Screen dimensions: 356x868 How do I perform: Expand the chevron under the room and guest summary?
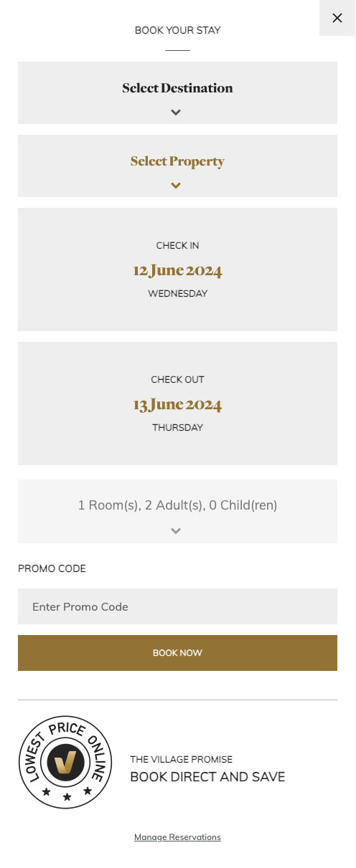pos(176,531)
